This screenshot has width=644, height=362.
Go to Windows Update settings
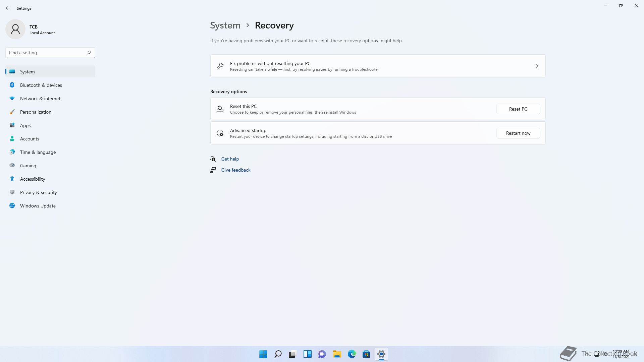pos(50,205)
